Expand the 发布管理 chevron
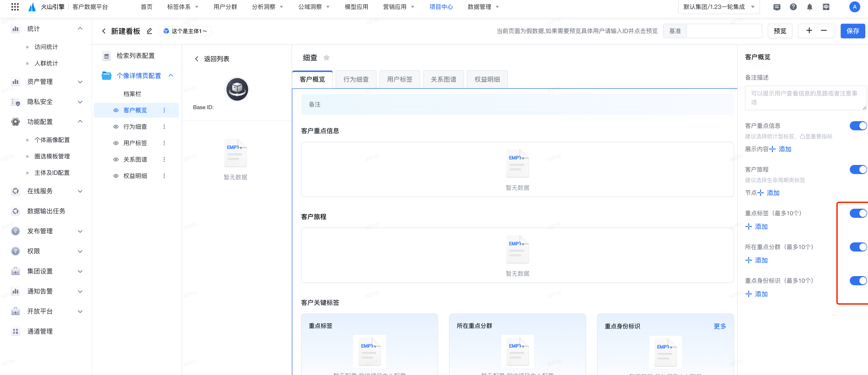868x375 pixels. pos(80,231)
